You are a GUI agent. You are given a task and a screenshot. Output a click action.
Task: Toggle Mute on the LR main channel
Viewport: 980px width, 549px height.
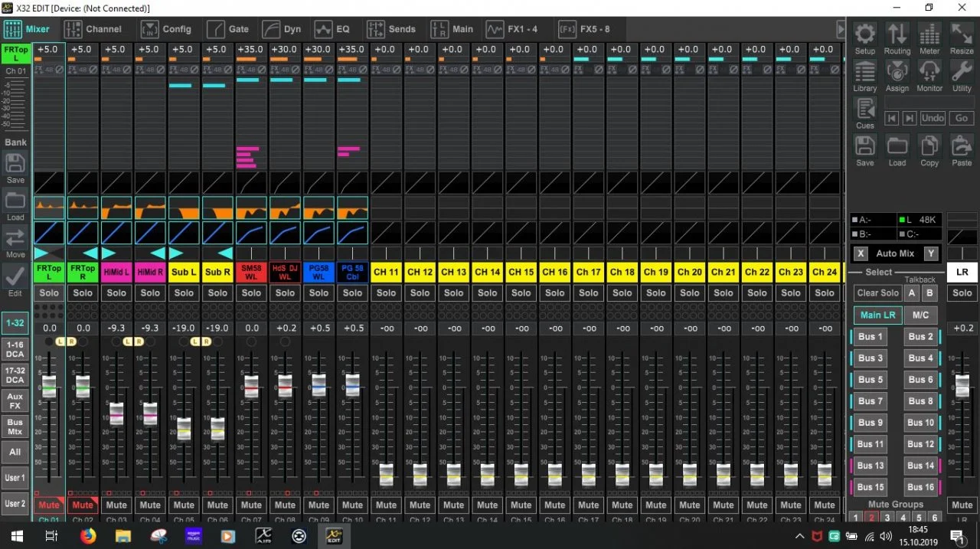(x=962, y=505)
